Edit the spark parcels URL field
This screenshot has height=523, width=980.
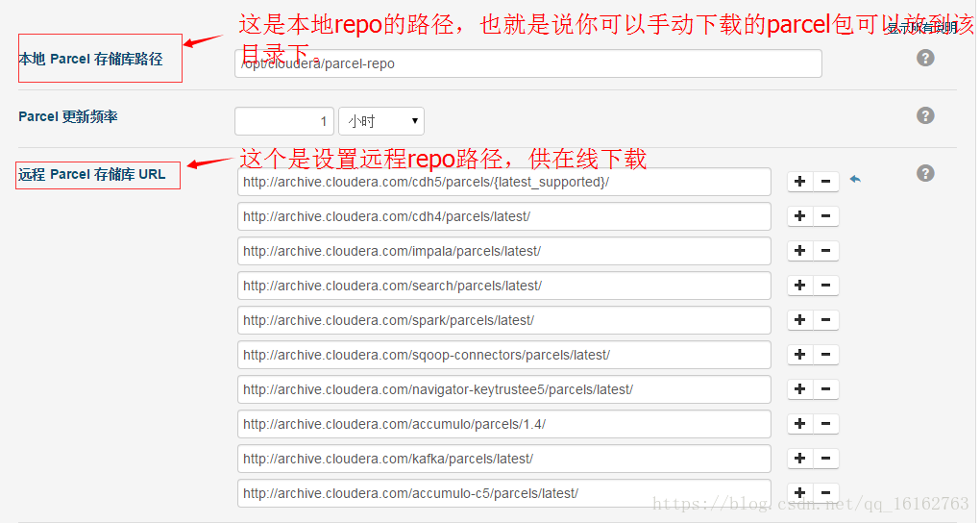coord(504,320)
